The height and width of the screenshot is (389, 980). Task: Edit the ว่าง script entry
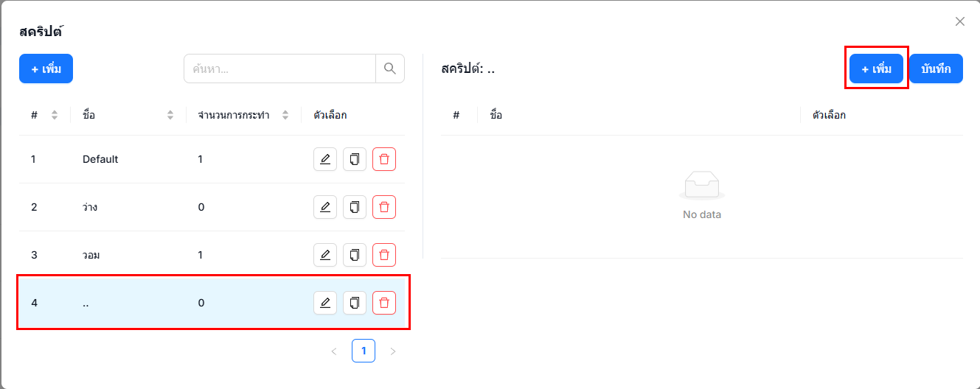325,207
